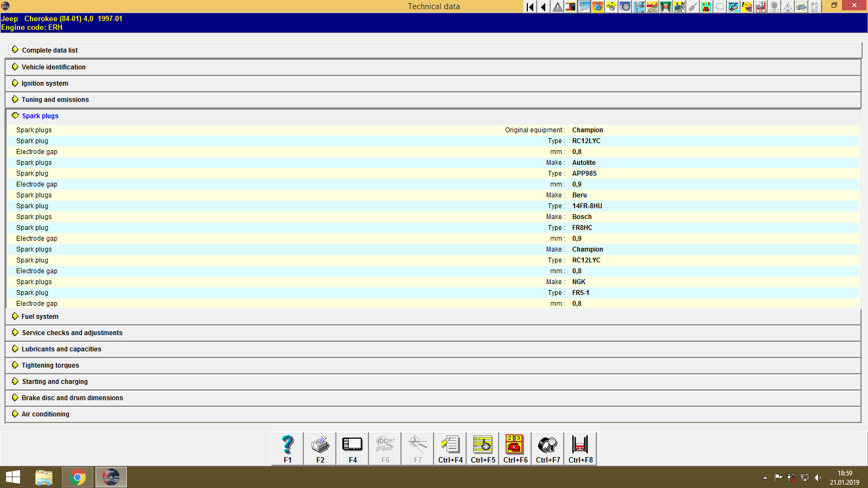Open repair times via the Ctrl+F5 icon
Viewport: 868px width, 488px height.
(482, 448)
